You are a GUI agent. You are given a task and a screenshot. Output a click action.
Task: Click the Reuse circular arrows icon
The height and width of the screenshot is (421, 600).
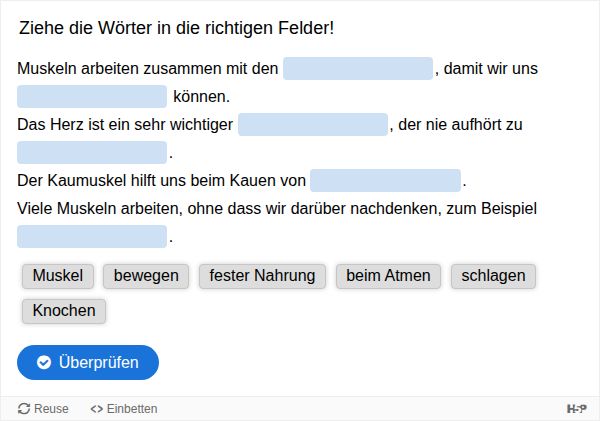click(x=24, y=408)
